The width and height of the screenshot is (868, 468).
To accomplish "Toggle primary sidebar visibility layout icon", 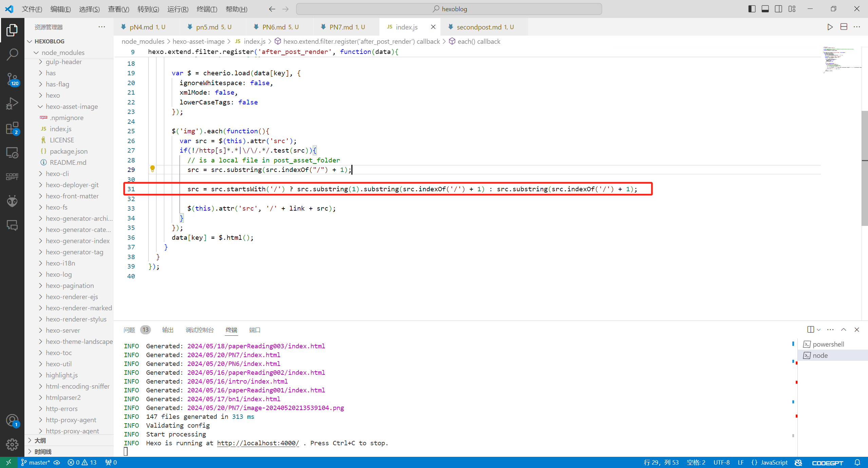I will 752,9.
